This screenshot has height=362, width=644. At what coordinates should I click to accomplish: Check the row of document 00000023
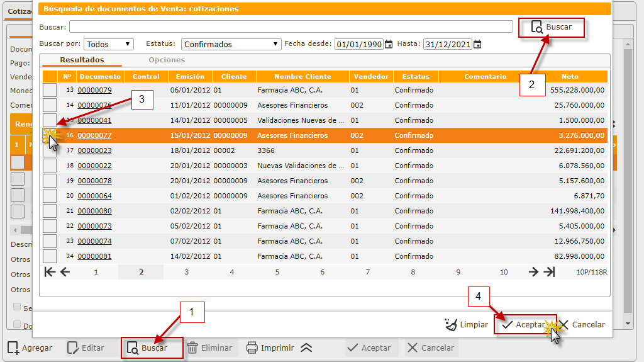tap(50, 150)
